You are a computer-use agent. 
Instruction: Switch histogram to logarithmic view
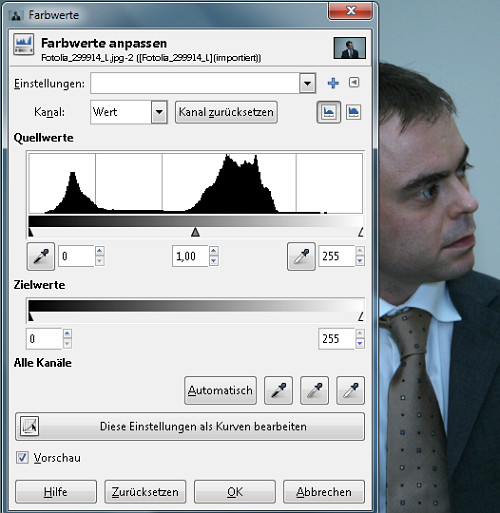pyautogui.click(x=353, y=112)
